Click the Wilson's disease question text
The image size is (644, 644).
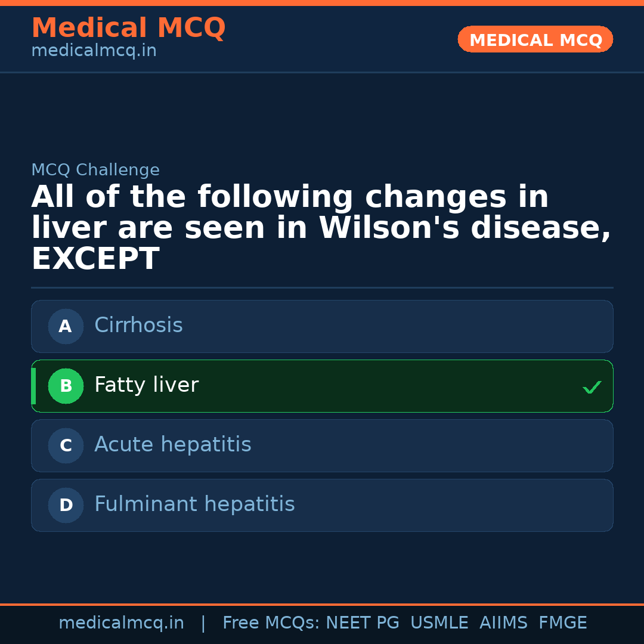tap(321, 228)
